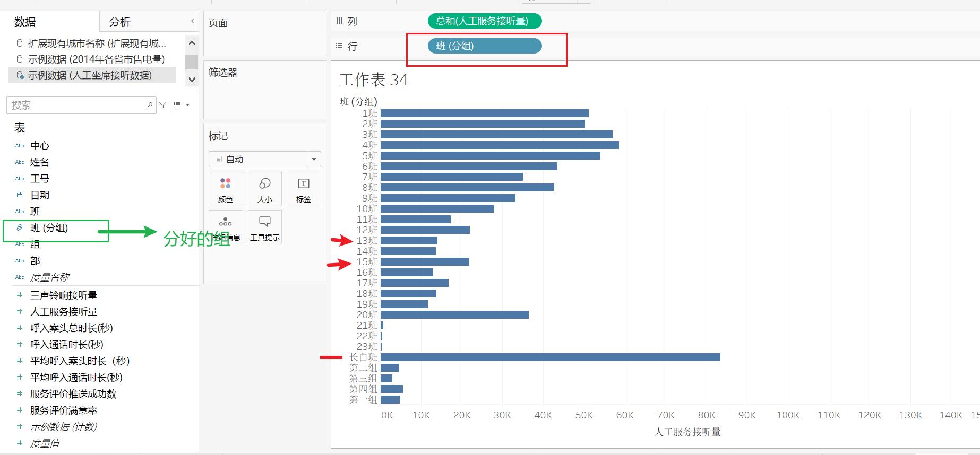The width and height of the screenshot is (980, 455).
Task: Select the 呼入案头总时长(秒) measure
Action: 72,328
